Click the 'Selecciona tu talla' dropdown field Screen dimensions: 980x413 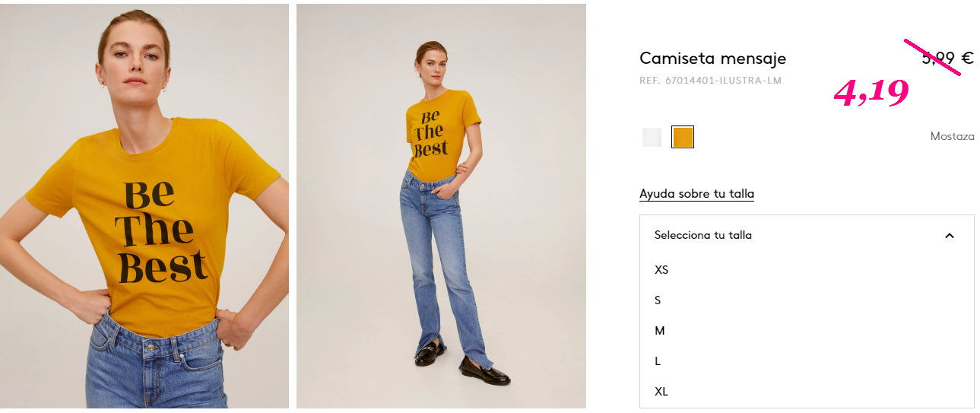[807, 235]
